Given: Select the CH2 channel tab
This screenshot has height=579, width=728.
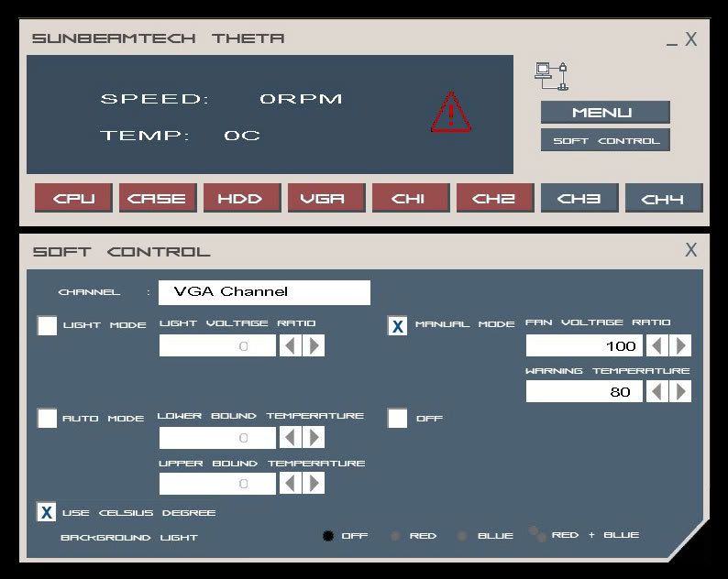Looking at the screenshot, I should (495, 198).
